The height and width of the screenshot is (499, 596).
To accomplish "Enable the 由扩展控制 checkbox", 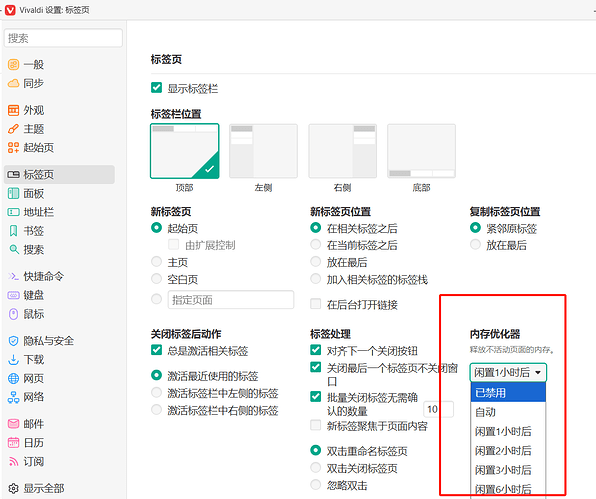I will (173, 244).
